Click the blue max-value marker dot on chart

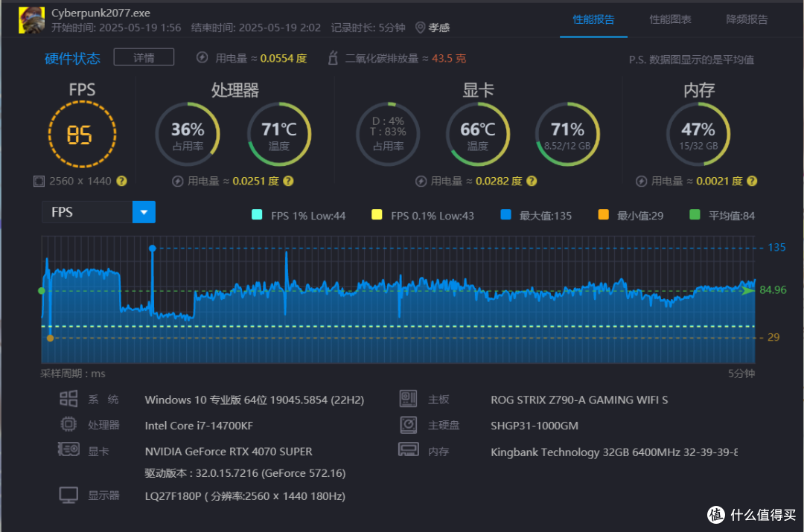[x=153, y=248]
